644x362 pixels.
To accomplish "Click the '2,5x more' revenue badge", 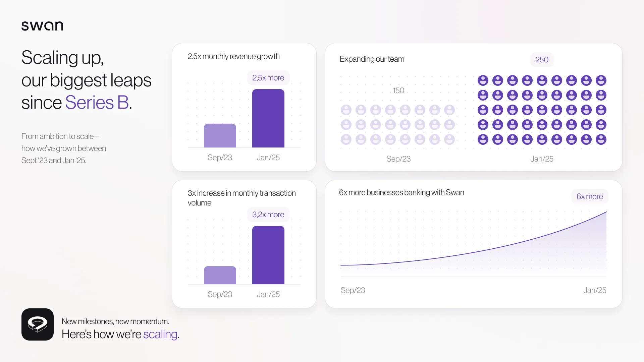I will click(x=268, y=78).
